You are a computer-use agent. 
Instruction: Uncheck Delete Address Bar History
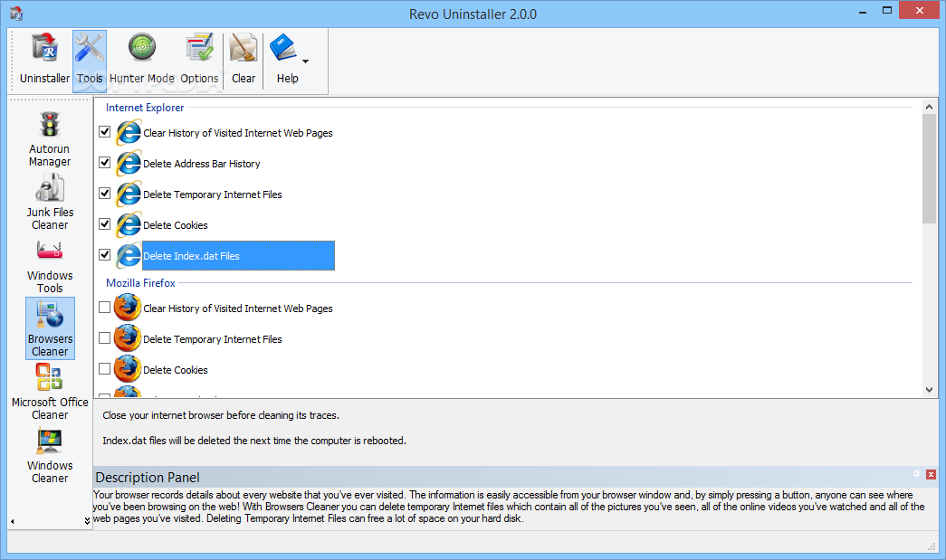tap(105, 162)
